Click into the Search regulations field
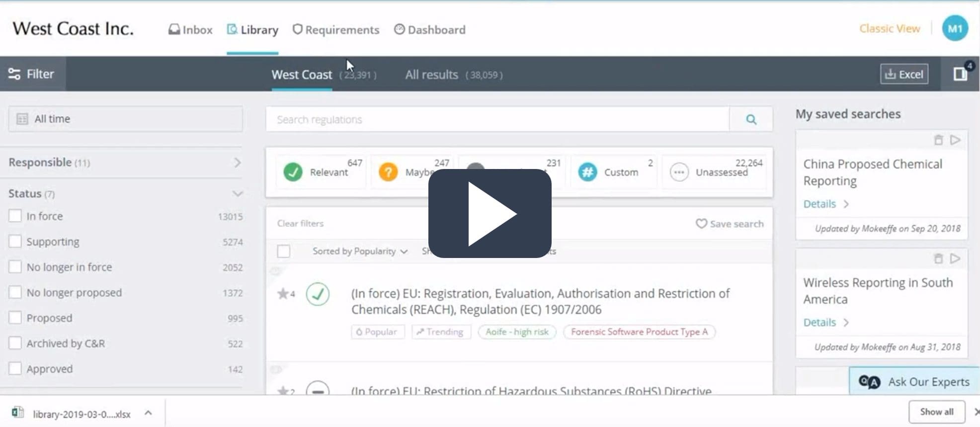980x427 pixels. pyautogui.click(x=497, y=119)
